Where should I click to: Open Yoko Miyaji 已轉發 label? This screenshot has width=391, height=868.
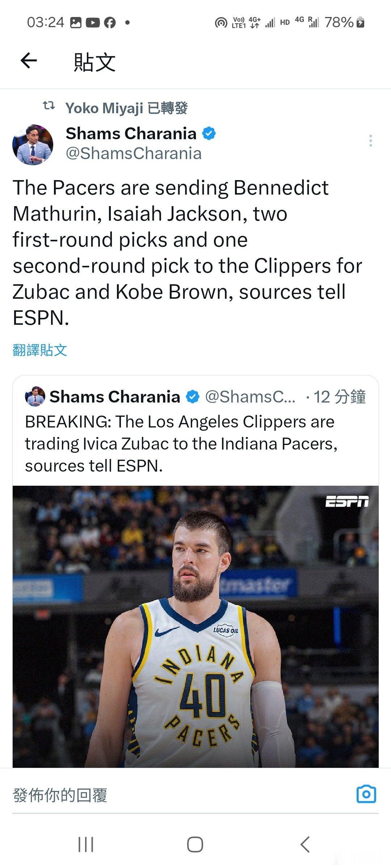(126, 108)
